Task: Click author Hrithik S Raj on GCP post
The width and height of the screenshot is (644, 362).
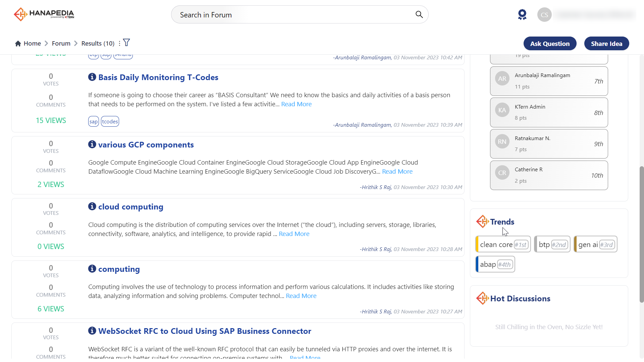Action: tap(377, 187)
